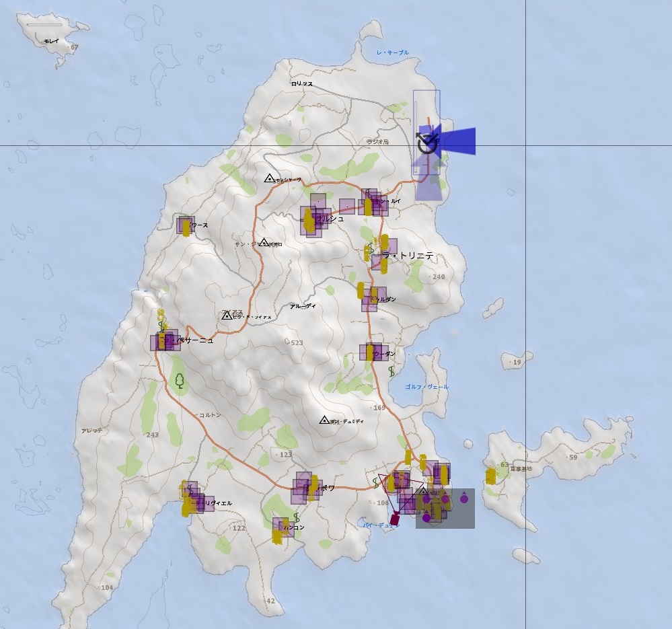672x629 pixels.
Task: Click the large blue arrow marker offshore
Action: click(457, 141)
